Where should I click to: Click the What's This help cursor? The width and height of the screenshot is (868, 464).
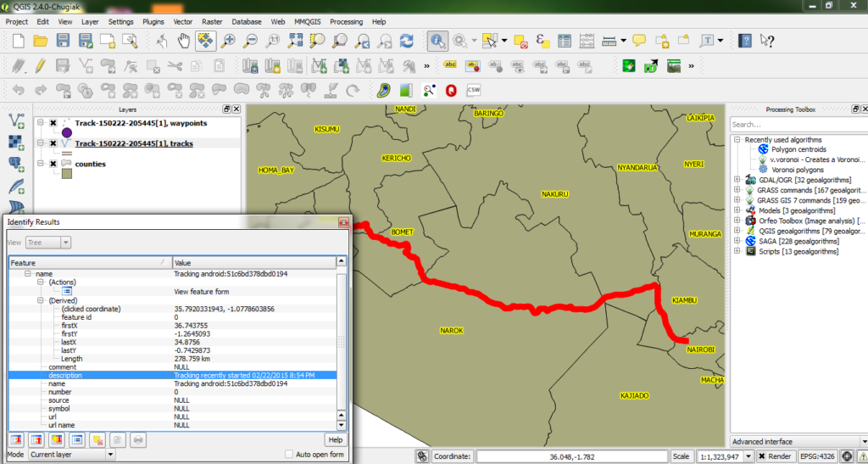(x=767, y=40)
